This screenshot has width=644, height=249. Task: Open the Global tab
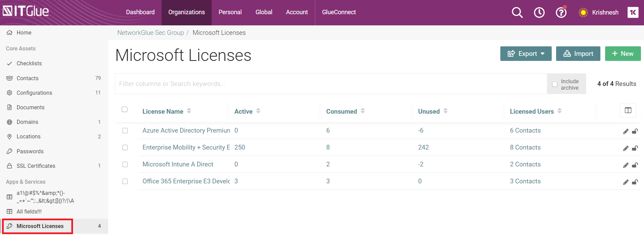[x=264, y=12]
